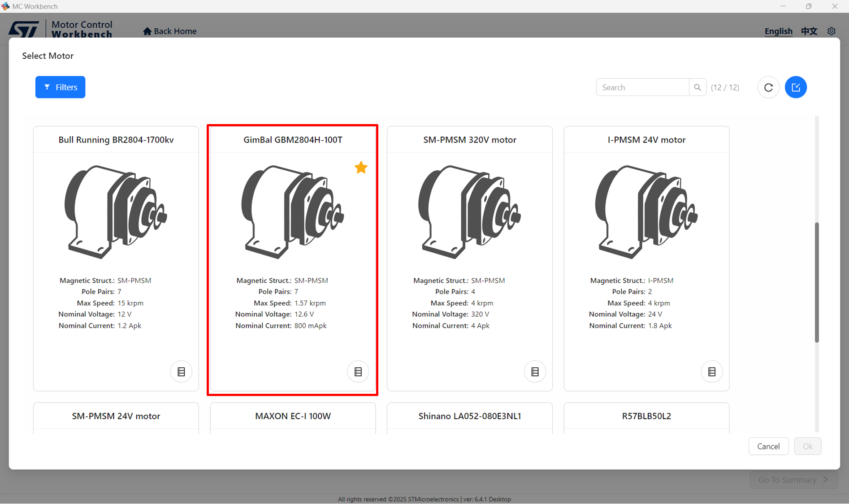Minimize the MC Workbench window
Screen dimensions: 849x504
tap(783, 6)
